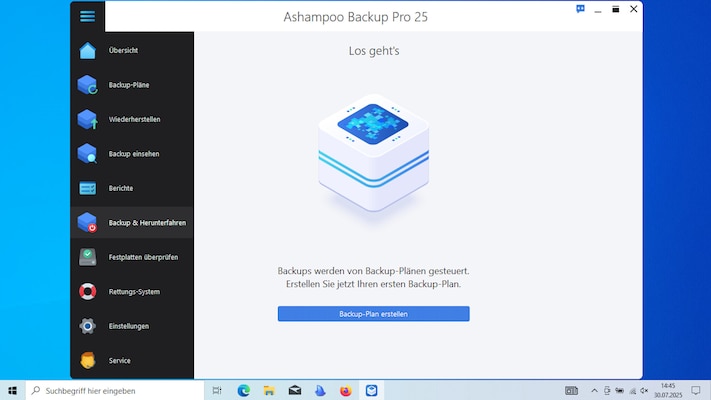
Task: Click the Backup-Pläne cube icon
Action: 88,85
